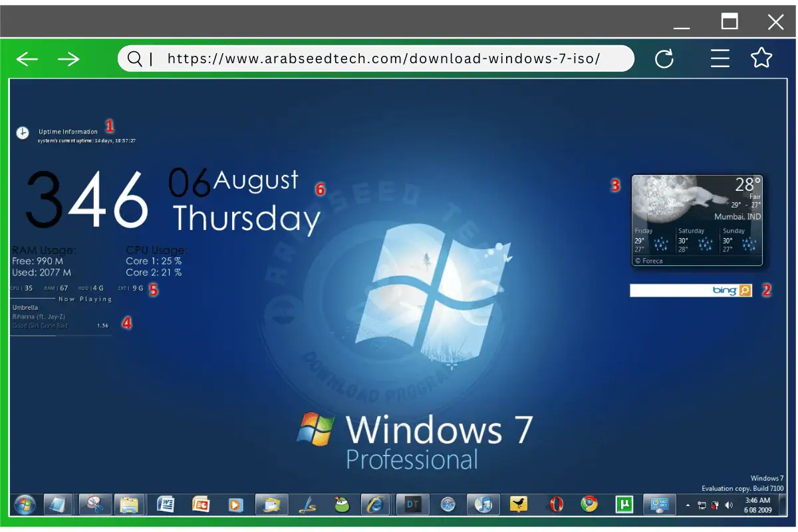Viewport: 798px width, 532px height.
Task: Launch Microsoft Word from the taskbar
Action: click(x=166, y=505)
